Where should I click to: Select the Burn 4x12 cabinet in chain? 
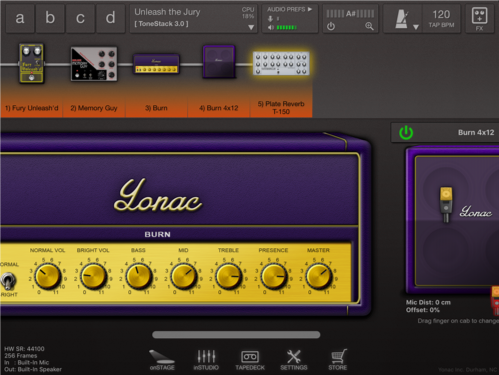[219, 62]
